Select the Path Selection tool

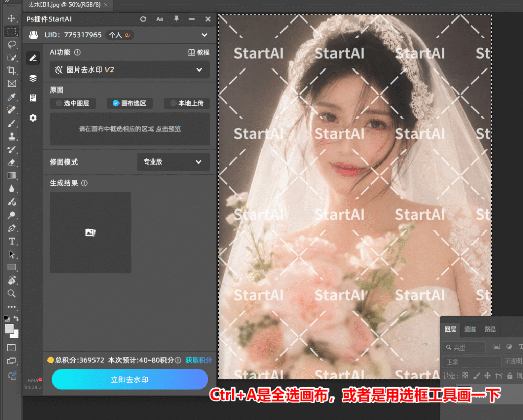click(x=12, y=254)
